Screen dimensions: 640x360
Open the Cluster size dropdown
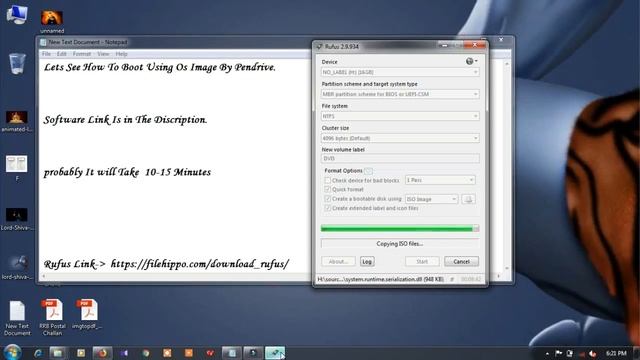(400, 138)
